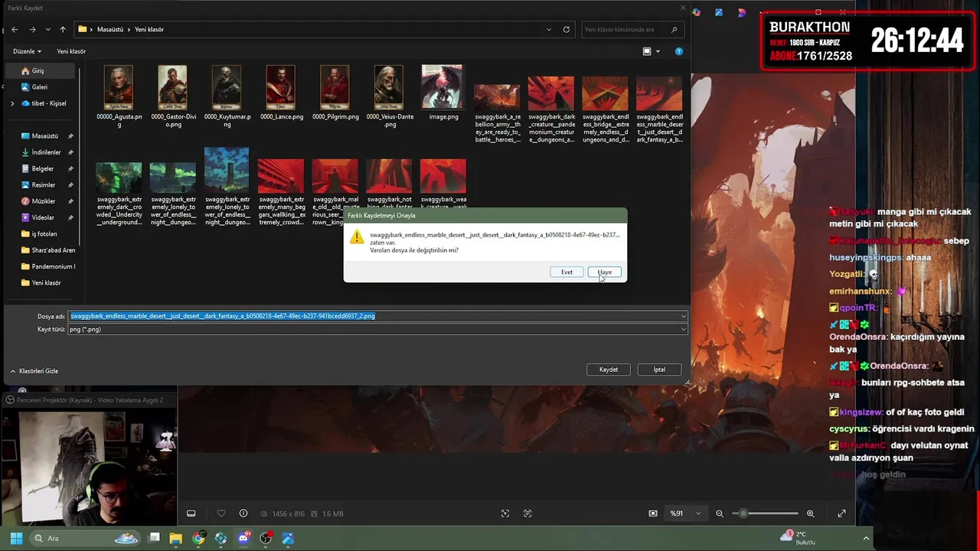Click the Forward arrow in the save dialog
Screen dimensions: 980x551
(x=32, y=29)
